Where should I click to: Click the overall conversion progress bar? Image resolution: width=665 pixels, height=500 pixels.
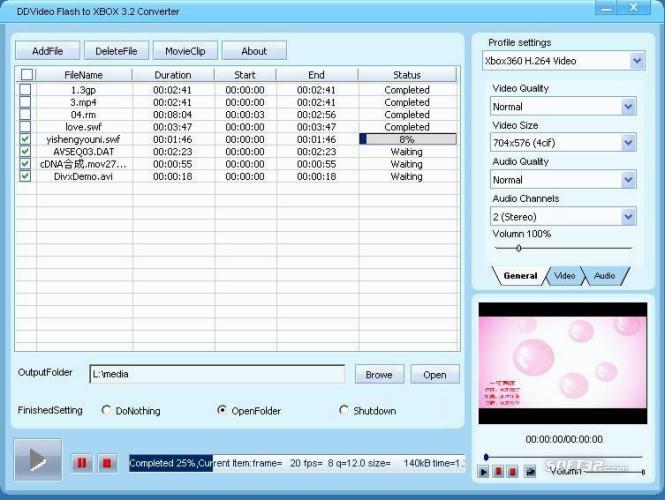[x=297, y=463]
